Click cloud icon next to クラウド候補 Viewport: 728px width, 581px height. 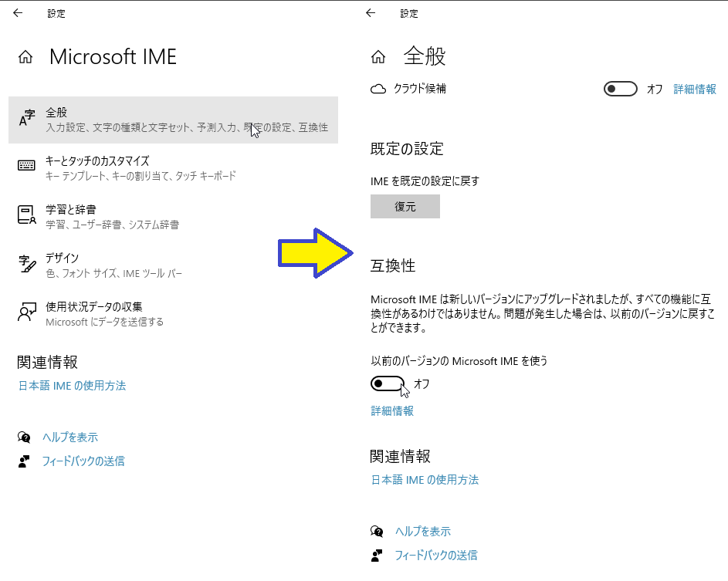(x=378, y=89)
